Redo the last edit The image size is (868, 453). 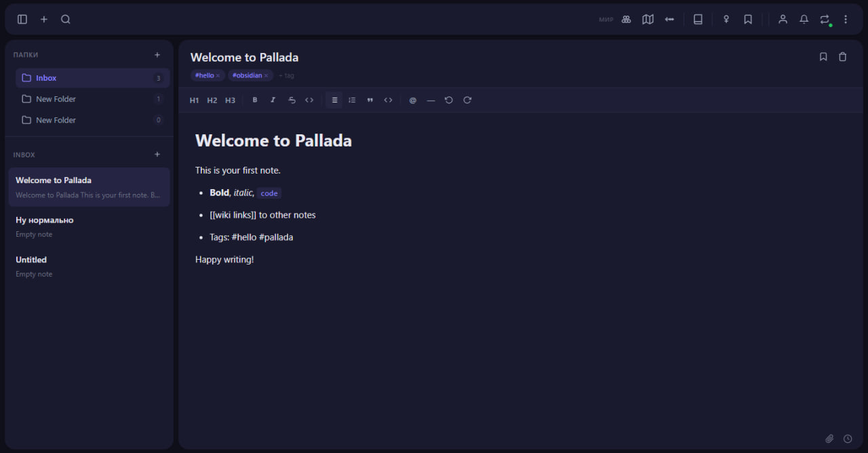click(467, 100)
